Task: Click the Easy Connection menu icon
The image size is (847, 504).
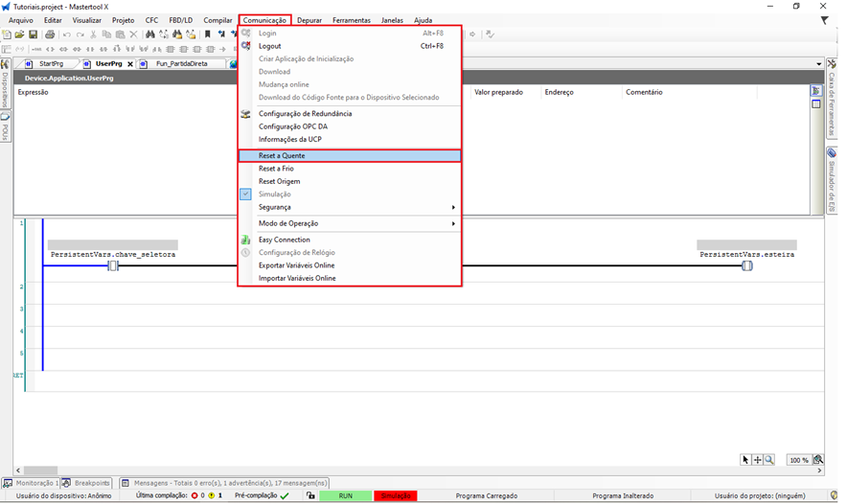Action: coord(246,240)
